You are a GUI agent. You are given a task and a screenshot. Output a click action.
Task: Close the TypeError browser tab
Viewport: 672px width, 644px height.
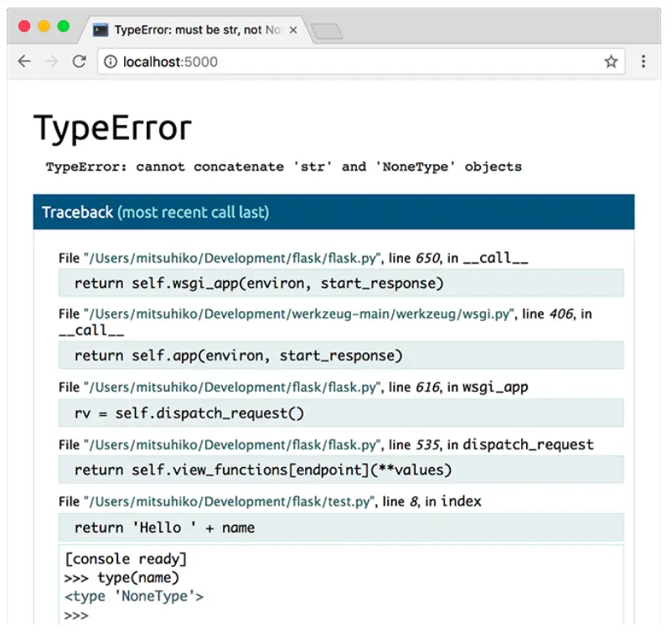293,30
